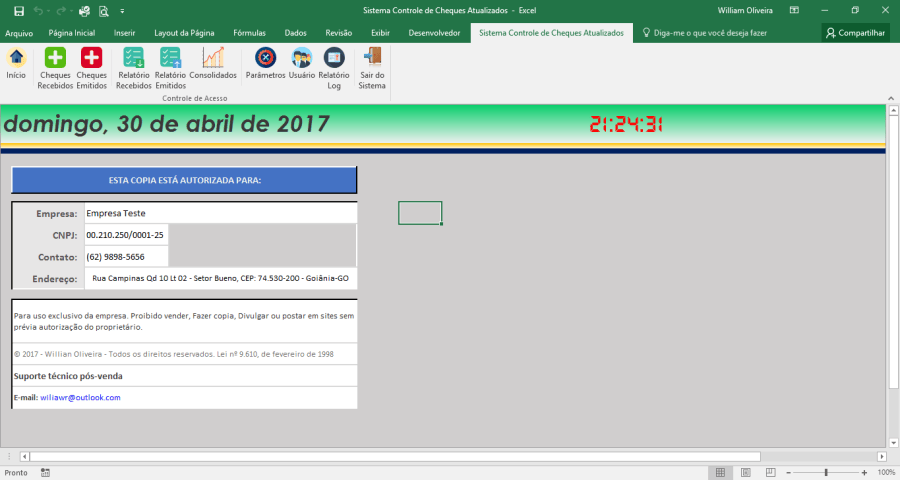Click the zoom out minus button
The height and width of the screenshot is (480, 900).
click(789, 473)
